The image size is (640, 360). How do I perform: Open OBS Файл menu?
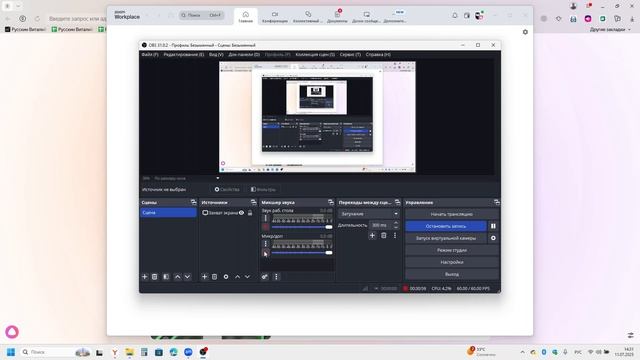tap(150, 54)
